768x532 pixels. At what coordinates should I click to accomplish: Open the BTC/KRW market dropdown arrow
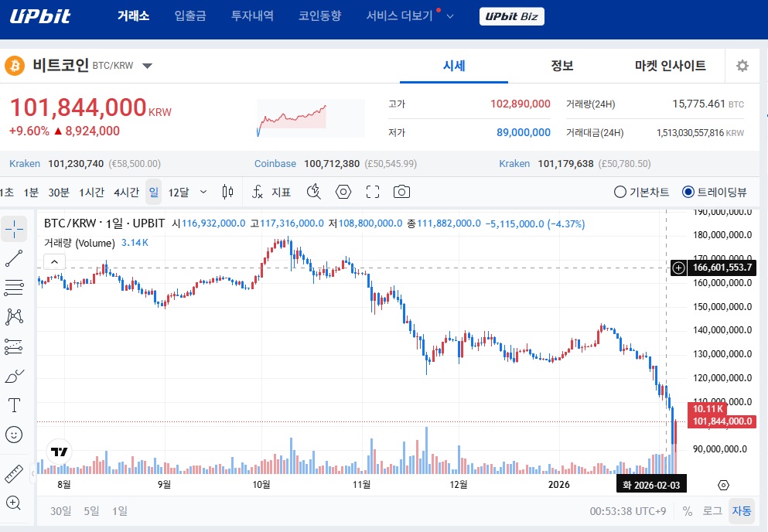(147, 66)
